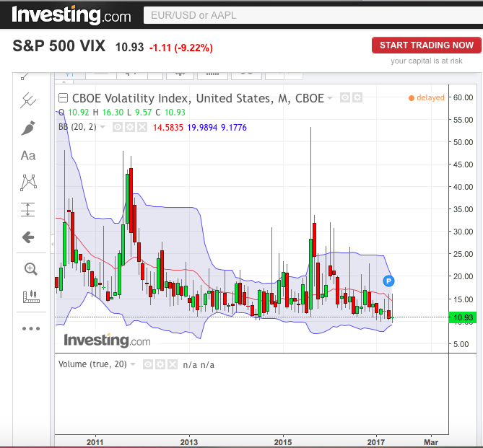Click the green 10.93 price label on axis

tap(463, 317)
